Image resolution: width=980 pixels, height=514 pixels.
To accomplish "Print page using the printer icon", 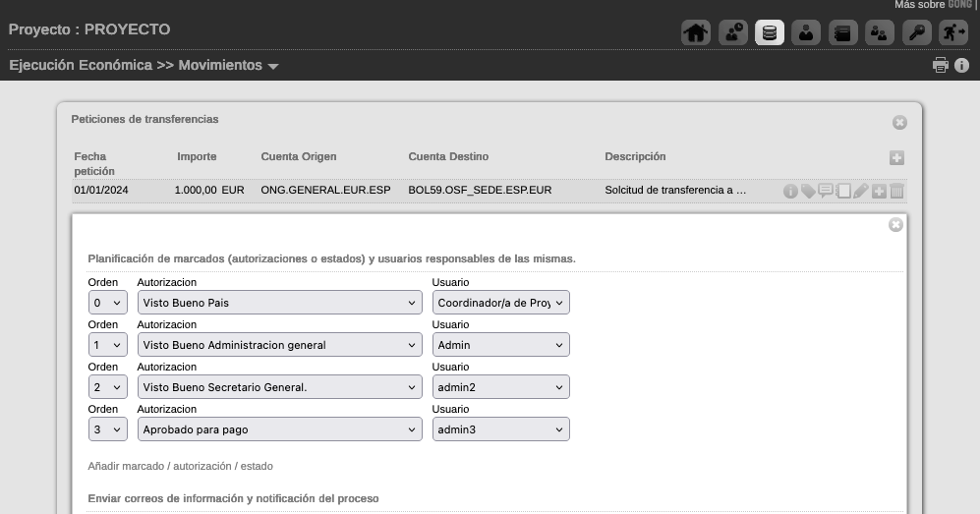I will 941,65.
